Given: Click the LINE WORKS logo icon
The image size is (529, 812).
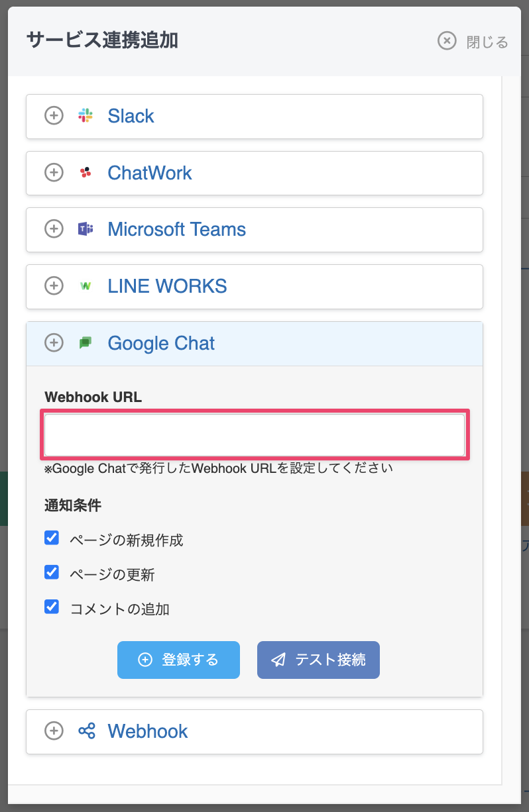Looking at the screenshot, I should (x=86, y=286).
